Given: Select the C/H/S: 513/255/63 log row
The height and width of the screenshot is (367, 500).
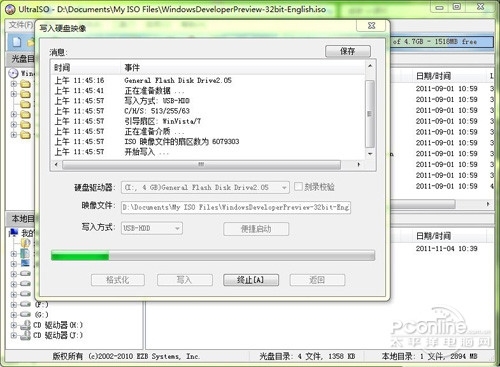Looking at the screenshot, I should [x=208, y=111].
